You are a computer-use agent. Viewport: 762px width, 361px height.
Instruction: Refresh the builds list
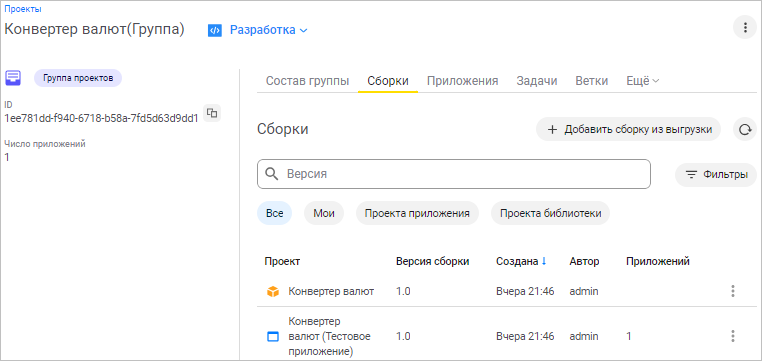(745, 129)
